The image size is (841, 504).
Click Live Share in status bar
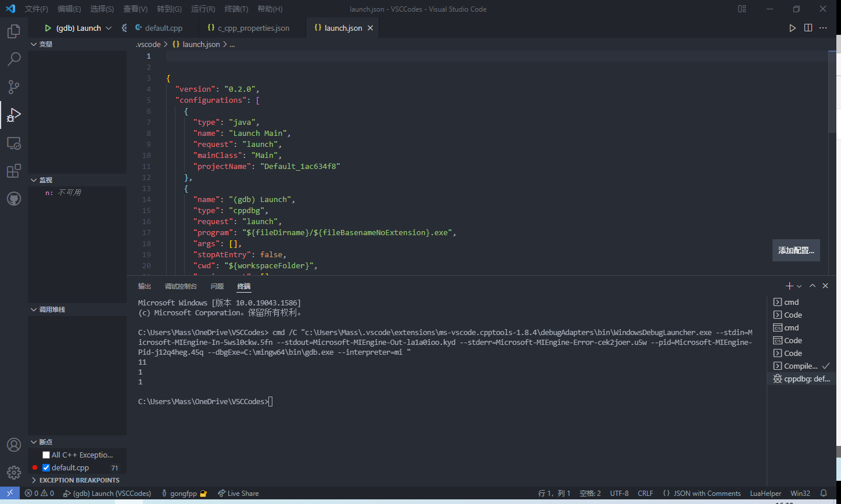coord(238,493)
